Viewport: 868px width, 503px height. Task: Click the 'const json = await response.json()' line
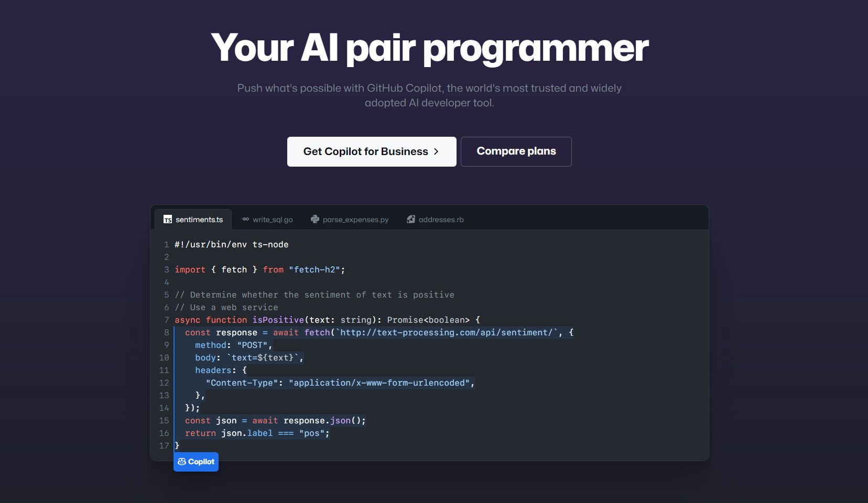point(276,421)
